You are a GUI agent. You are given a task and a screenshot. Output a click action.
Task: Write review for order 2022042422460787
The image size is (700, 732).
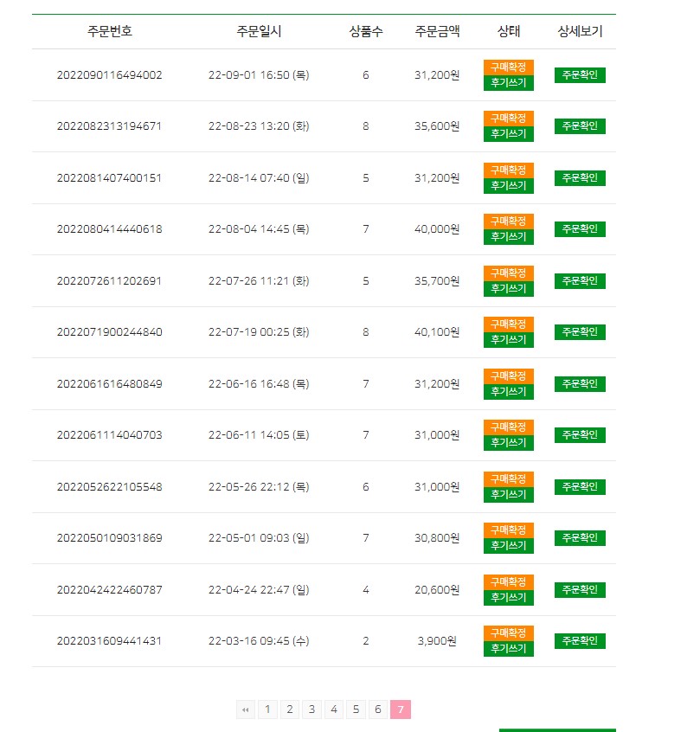coord(509,598)
